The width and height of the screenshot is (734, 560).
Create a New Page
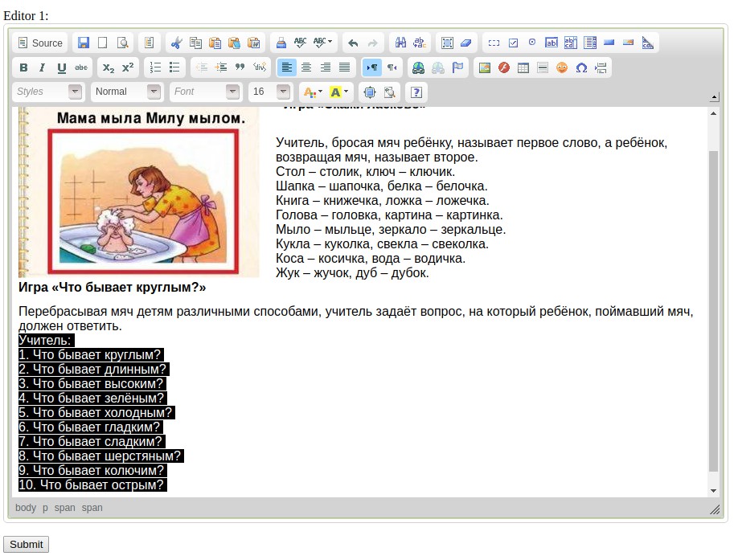pos(103,43)
